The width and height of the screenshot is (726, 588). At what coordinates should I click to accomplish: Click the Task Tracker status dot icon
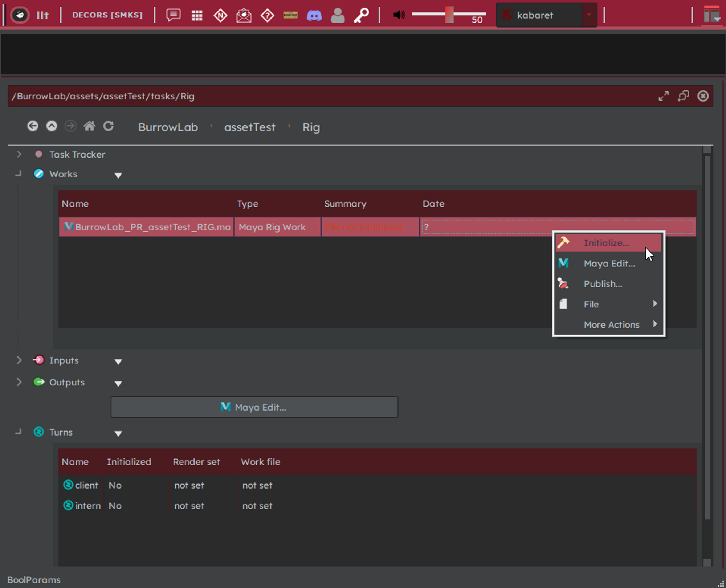(x=38, y=154)
